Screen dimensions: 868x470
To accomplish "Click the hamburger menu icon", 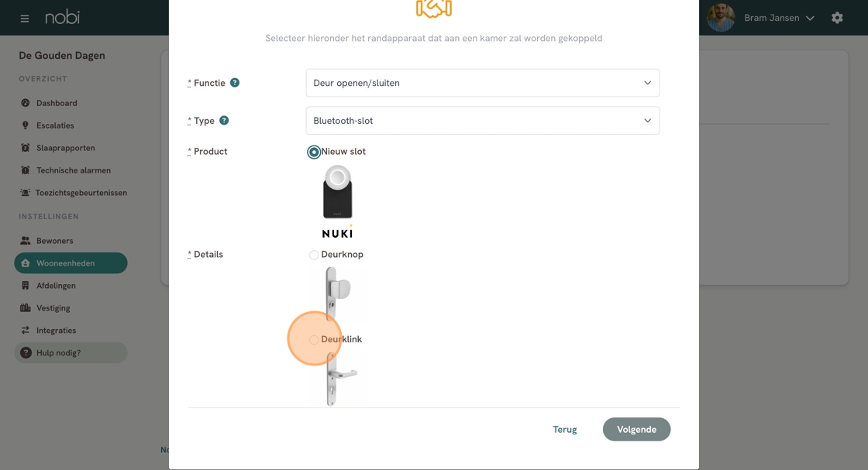I will (x=25, y=18).
